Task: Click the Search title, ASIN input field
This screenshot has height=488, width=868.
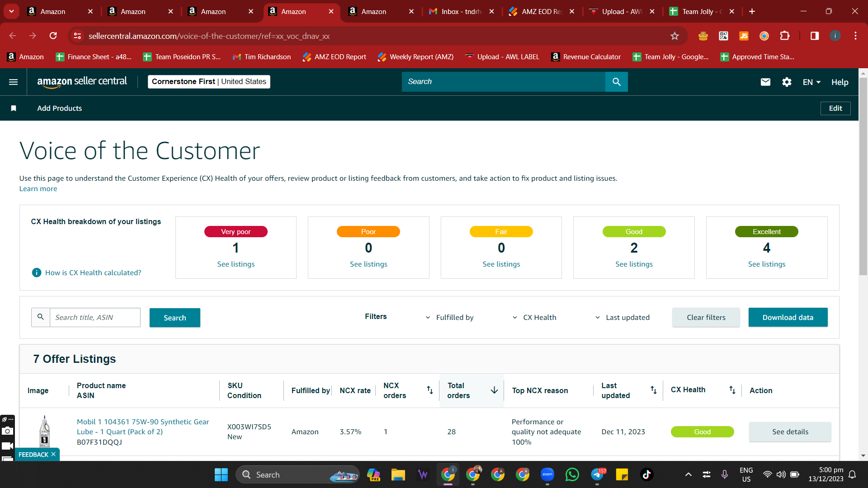Action: tap(95, 317)
